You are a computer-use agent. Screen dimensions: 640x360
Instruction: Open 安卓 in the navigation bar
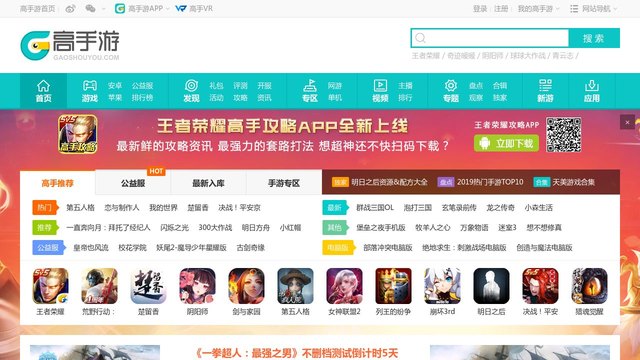coord(115,85)
